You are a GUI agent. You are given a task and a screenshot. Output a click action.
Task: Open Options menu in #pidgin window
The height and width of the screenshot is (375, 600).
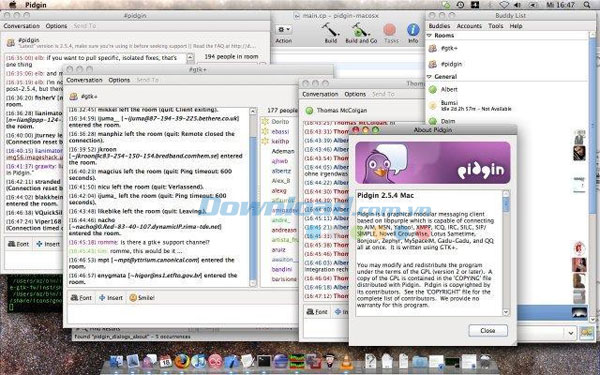(56, 26)
